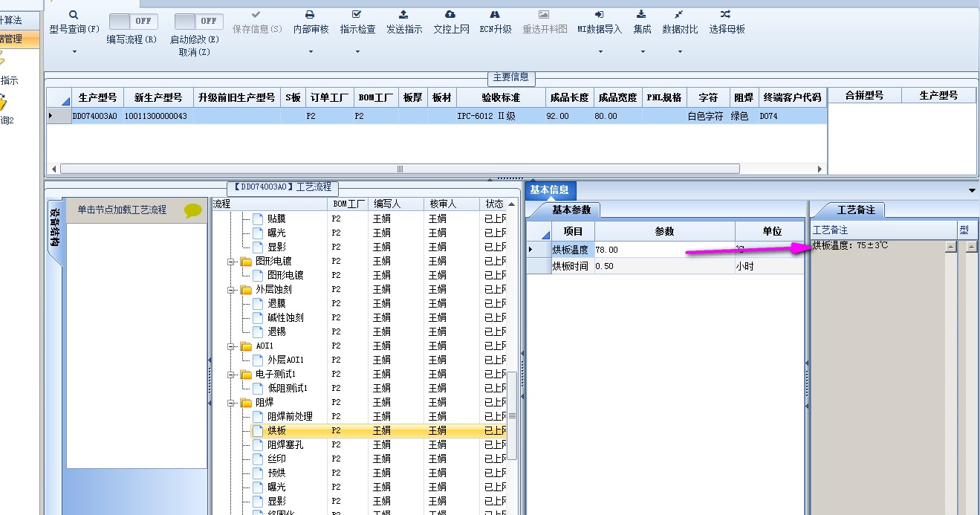Open 内部审核 printer tool
This screenshot has width=980, height=515.
tap(311, 22)
